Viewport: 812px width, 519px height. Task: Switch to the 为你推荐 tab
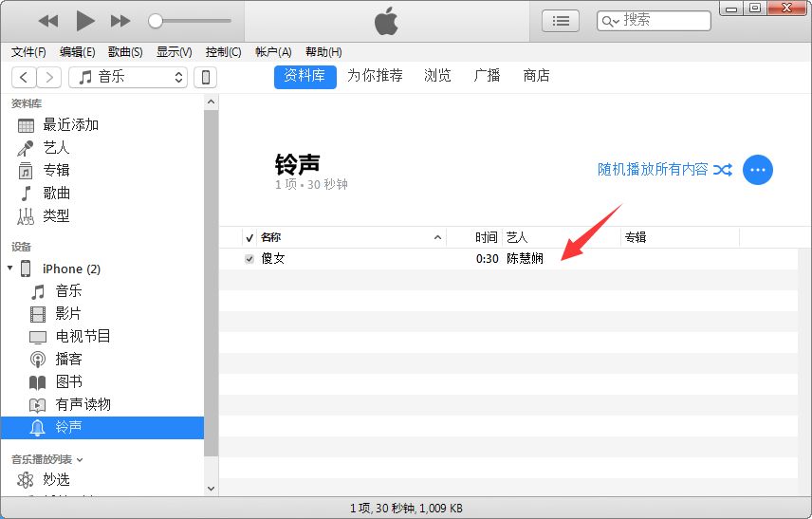(x=375, y=76)
